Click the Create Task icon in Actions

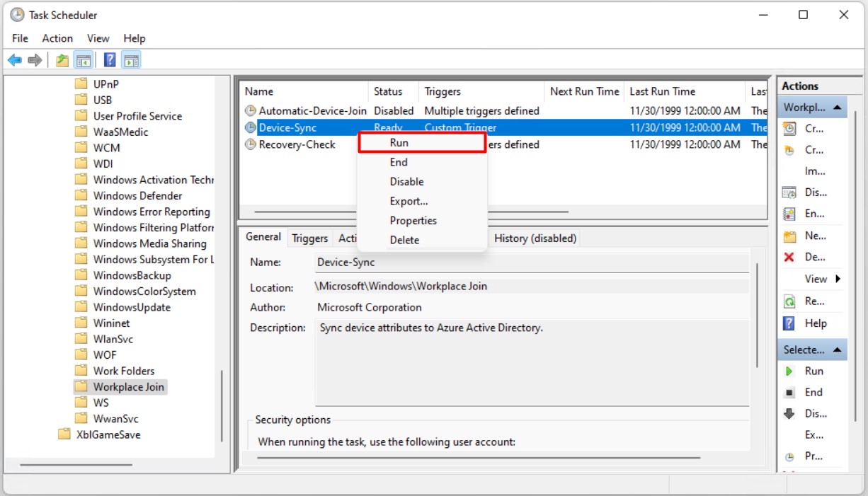point(789,150)
